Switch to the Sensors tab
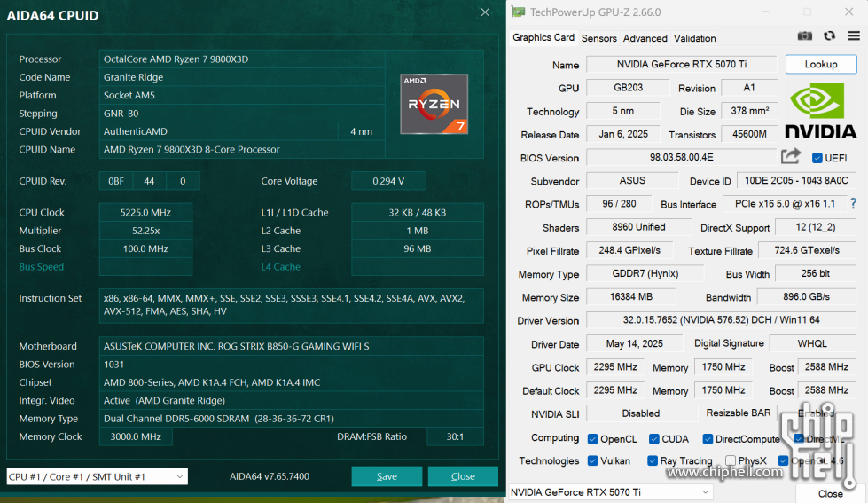868x503 pixels. (x=598, y=38)
